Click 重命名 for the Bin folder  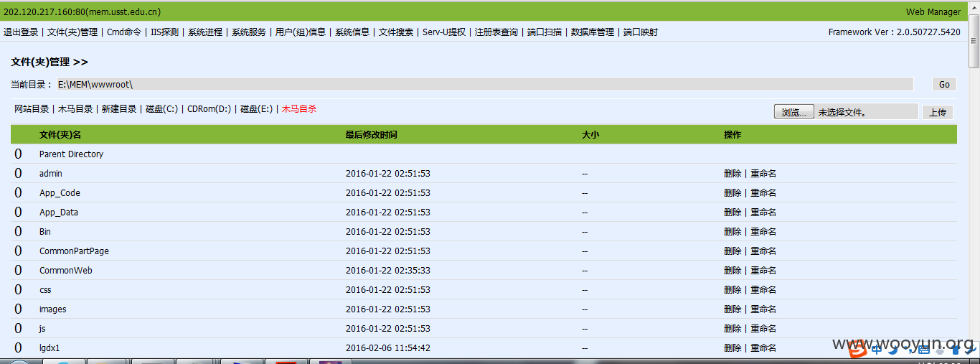pos(763,232)
